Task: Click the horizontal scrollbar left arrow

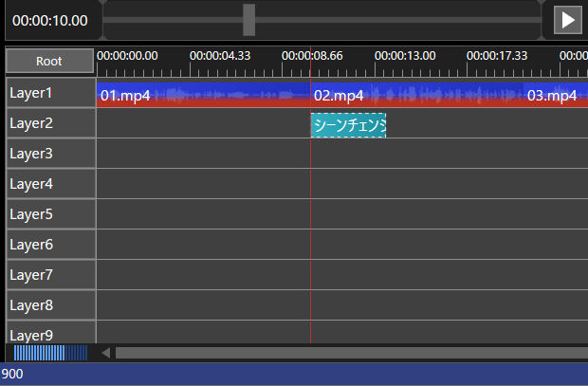Action: tap(106, 353)
